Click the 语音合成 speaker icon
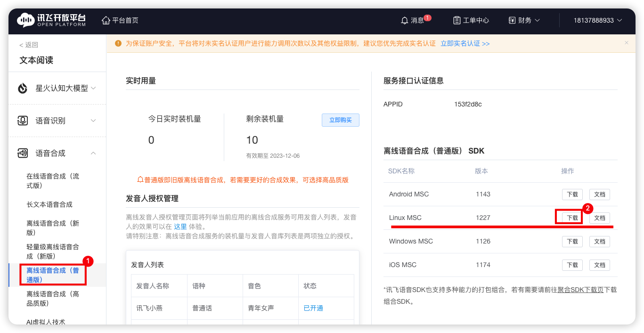 pyautogui.click(x=23, y=153)
